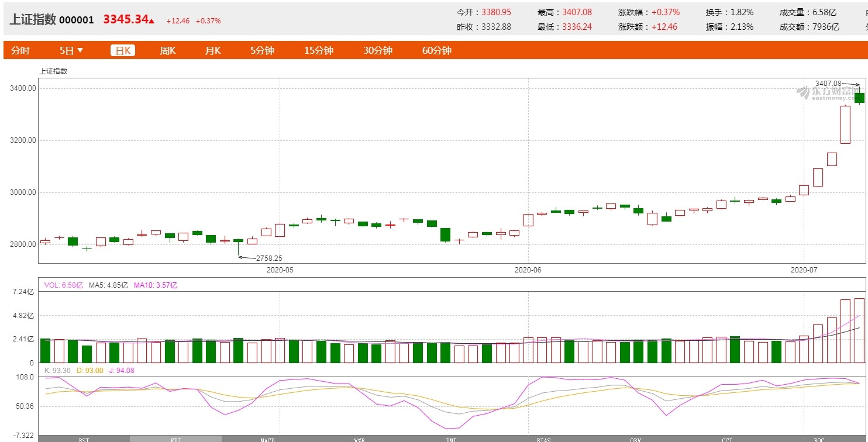Choose the KDJ indicator tab
Viewport: 868px width, 442px height.
[175, 438]
